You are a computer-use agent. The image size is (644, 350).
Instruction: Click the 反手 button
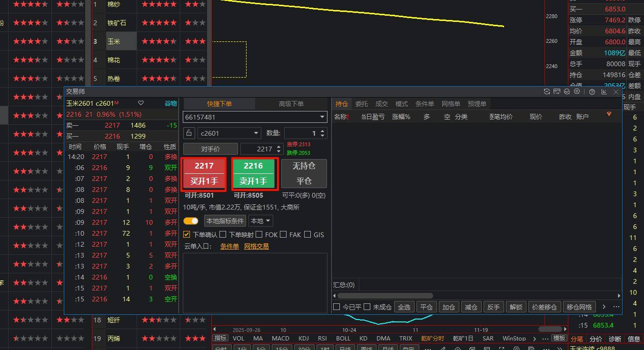[494, 307]
